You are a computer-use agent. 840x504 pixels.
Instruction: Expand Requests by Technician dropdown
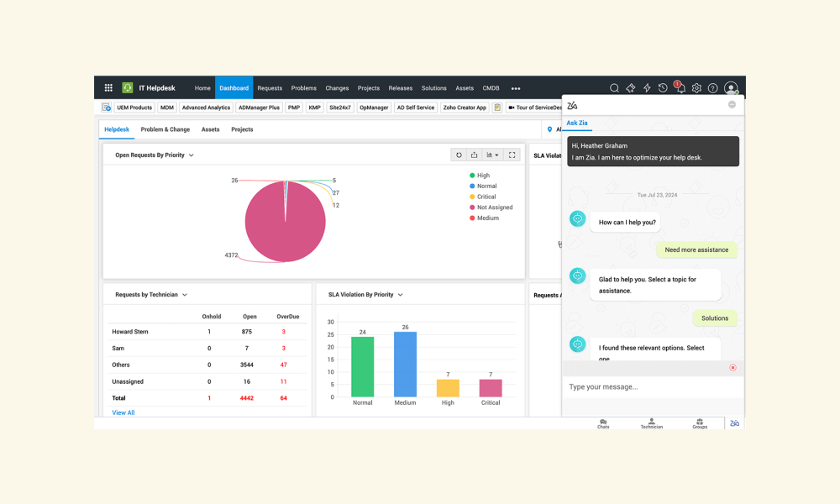pyautogui.click(x=185, y=295)
